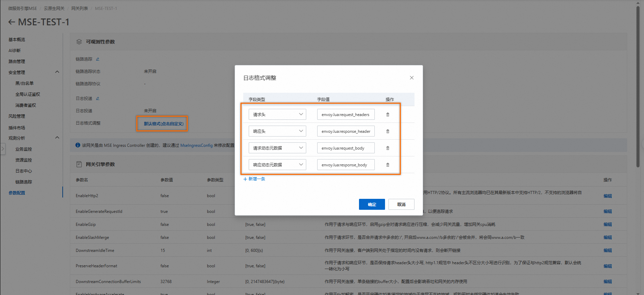Click the envoy.lua:request_headers value field
Viewport: 644px width, 295px height.
click(x=346, y=115)
